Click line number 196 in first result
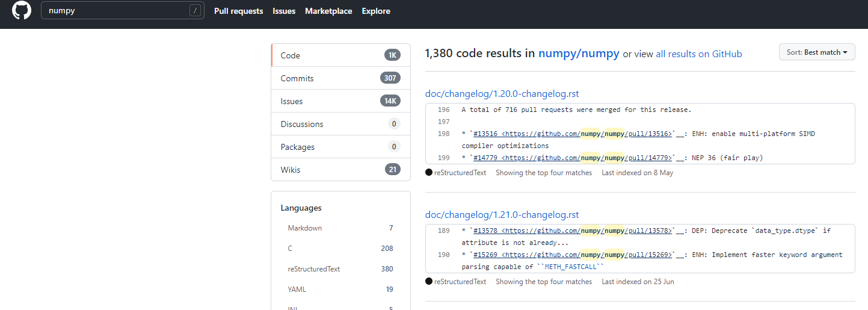The height and width of the screenshot is (310, 868). (444, 110)
